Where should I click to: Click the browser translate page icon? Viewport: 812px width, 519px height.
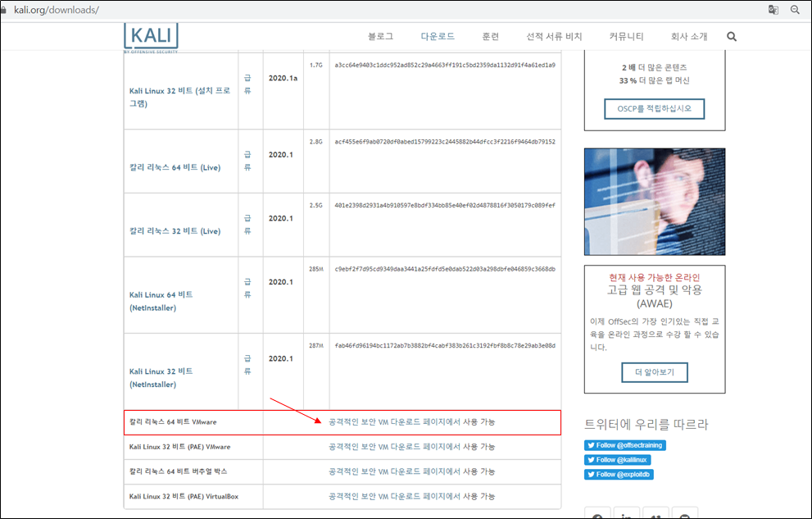click(773, 10)
